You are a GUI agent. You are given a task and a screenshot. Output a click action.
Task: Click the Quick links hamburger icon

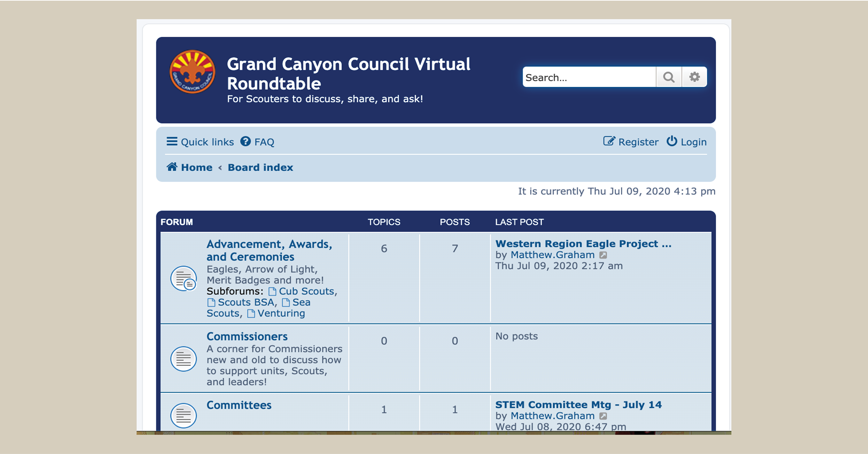pyautogui.click(x=172, y=141)
